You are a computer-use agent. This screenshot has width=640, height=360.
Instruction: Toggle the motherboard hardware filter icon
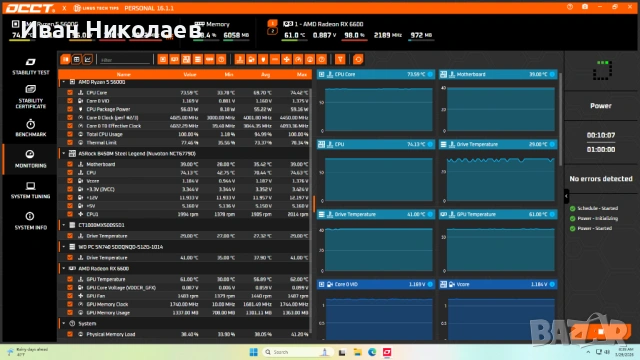click(186, 60)
